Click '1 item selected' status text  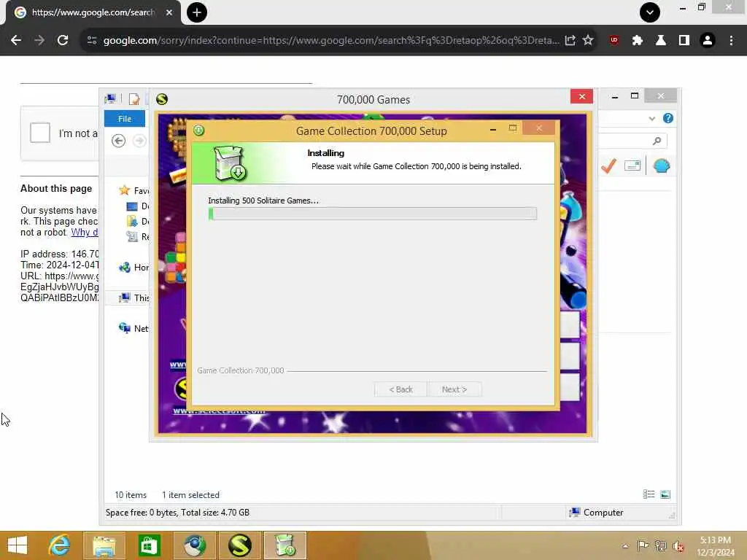190,495
